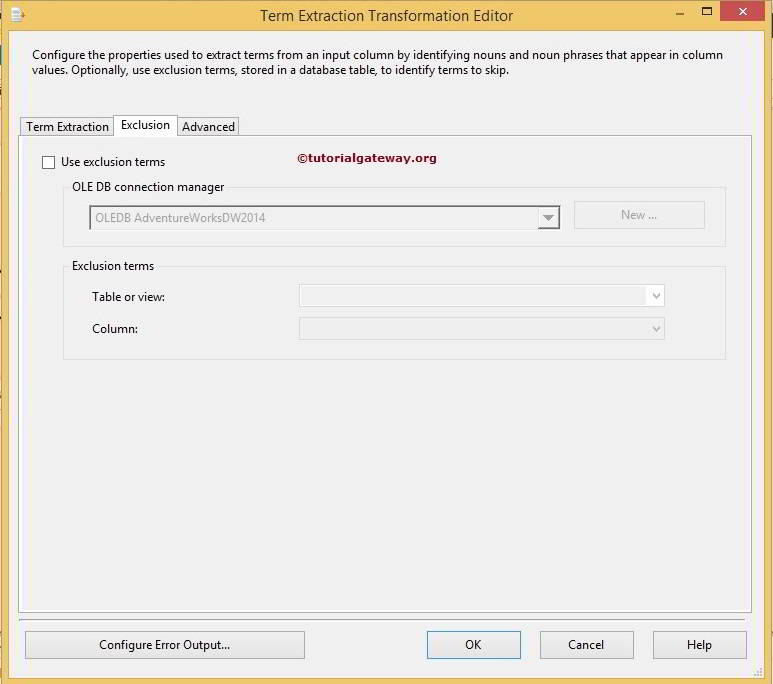The height and width of the screenshot is (684, 773).
Task: Enable the Use exclusion terms checkbox
Action: point(48,162)
